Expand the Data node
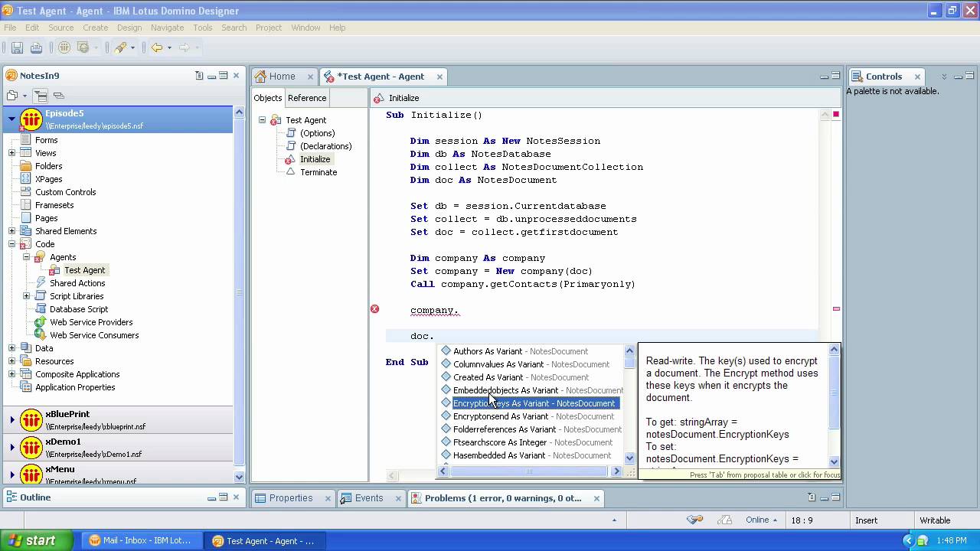980x551 pixels. pyautogui.click(x=11, y=348)
